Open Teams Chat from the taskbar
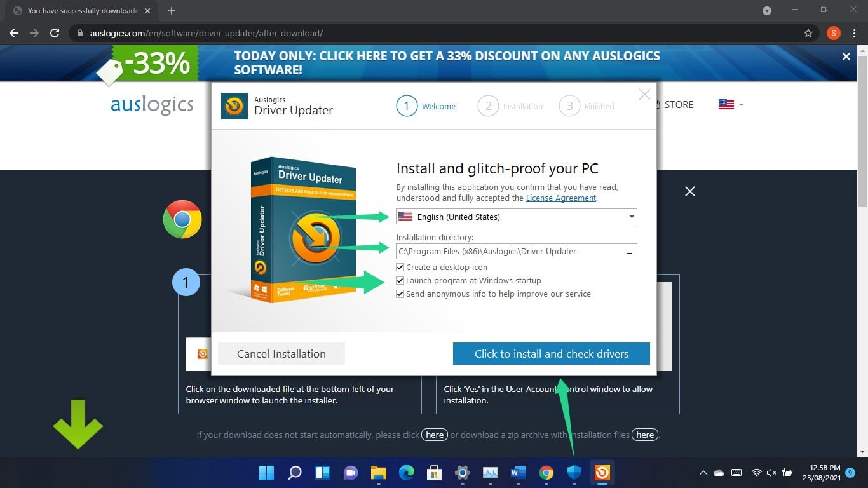The image size is (868, 488). click(350, 473)
